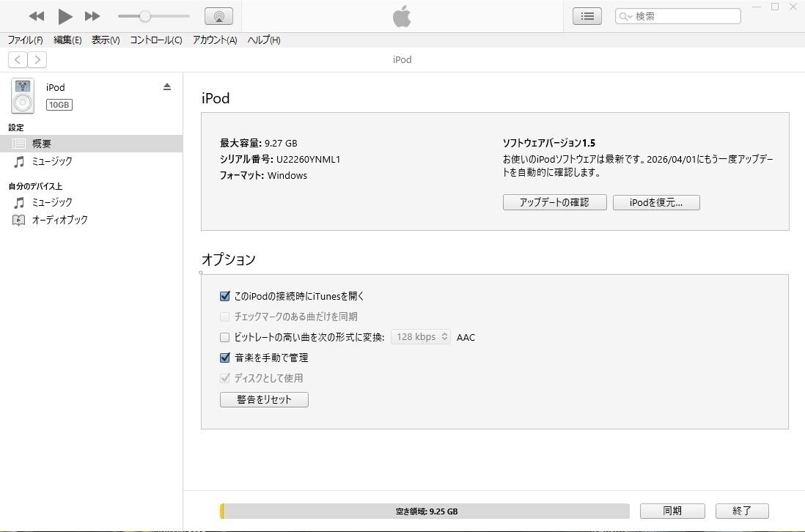Expand the search options magnifier dropdown
The width and height of the screenshot is (805, 532).
pos(625,16)
